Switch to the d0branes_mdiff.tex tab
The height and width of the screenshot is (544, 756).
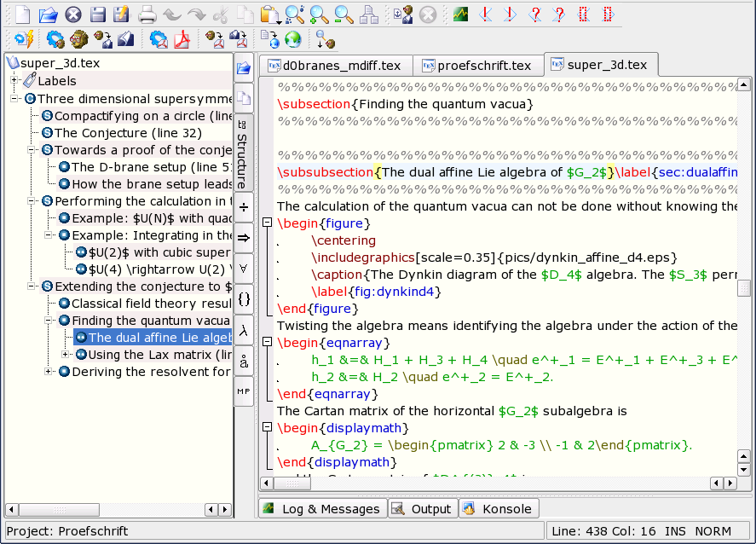(336, 66)
